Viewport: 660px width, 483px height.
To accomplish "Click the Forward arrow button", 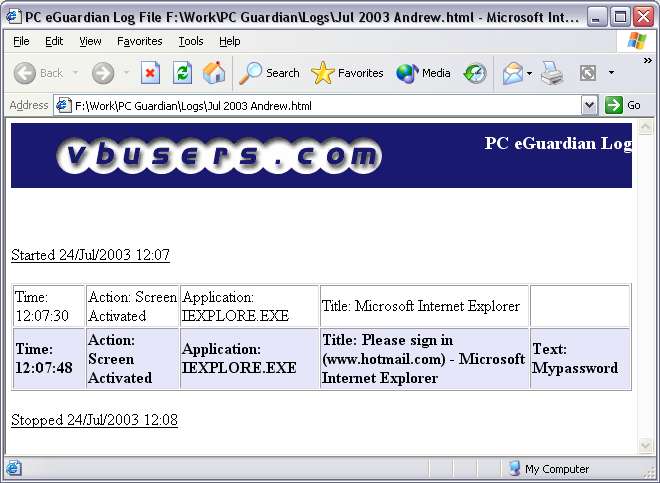I will click(x=102, y=73).
